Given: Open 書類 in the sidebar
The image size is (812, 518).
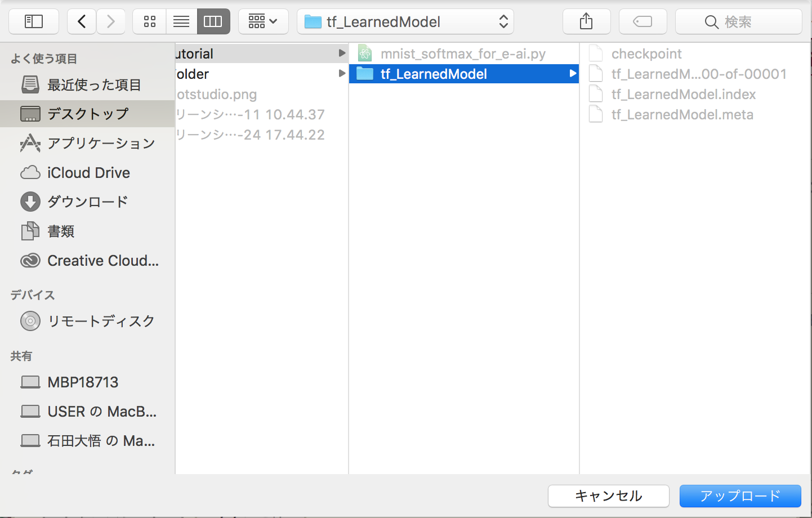Looking at the screenshot, I should (x=87, y=231).
